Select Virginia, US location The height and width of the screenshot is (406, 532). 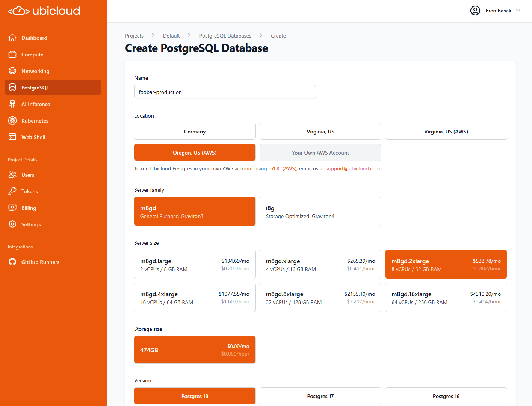[x=320, y=132]
